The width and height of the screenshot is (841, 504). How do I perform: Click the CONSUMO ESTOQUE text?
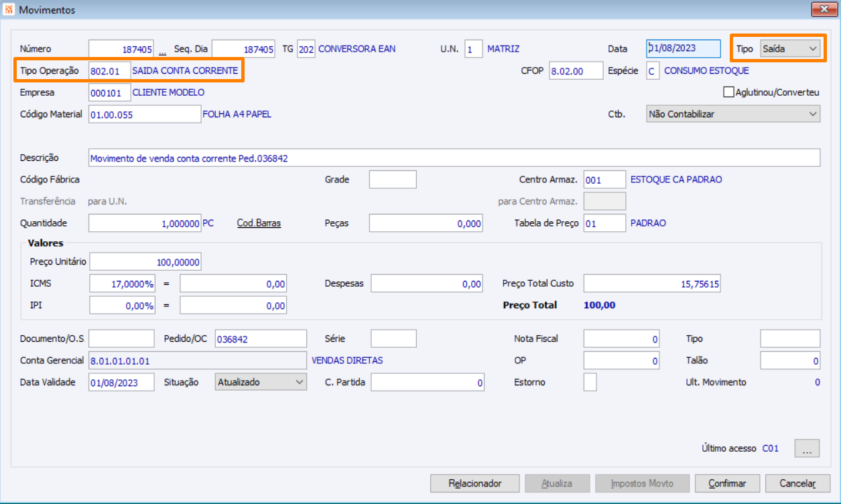(706, 70)
